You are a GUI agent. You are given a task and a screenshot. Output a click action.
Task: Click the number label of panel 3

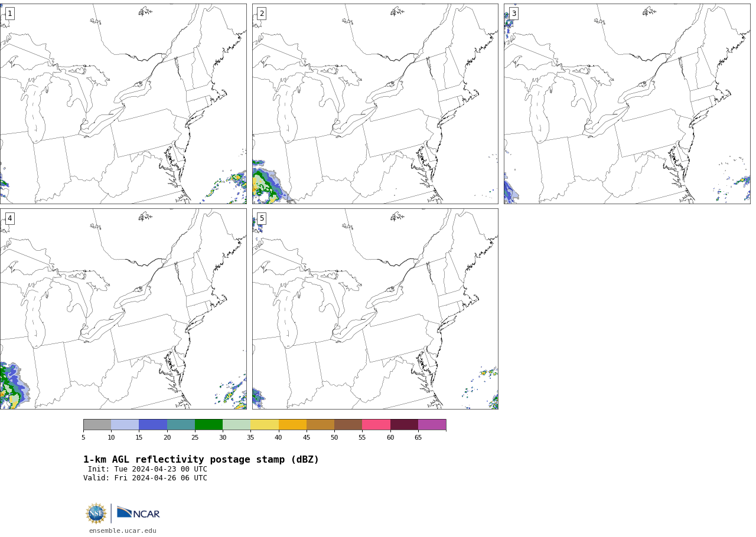tap(513, 14)
